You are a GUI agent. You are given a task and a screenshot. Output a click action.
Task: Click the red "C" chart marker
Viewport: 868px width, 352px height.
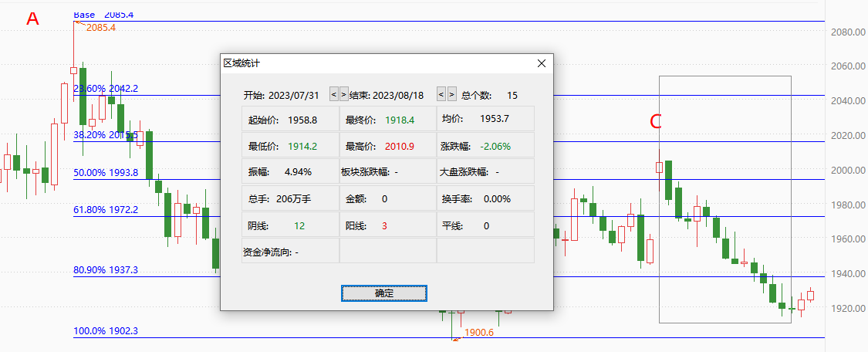656,122
